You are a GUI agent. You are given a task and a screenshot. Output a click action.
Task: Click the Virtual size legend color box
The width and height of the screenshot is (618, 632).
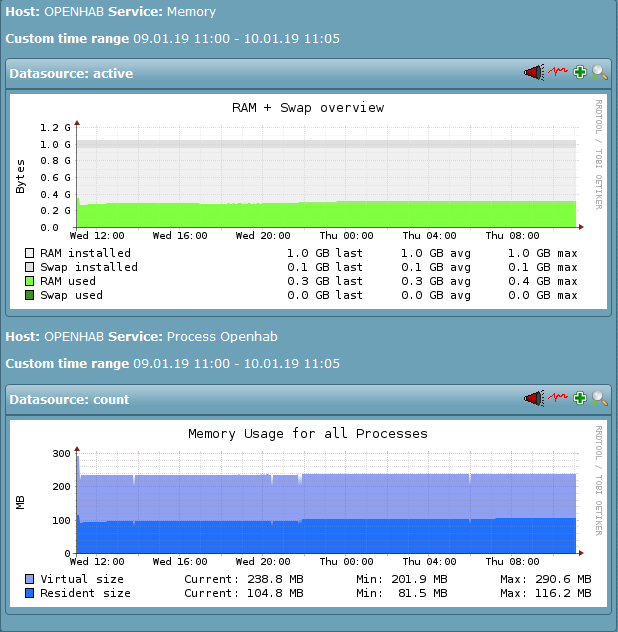[x=30, y=580]
